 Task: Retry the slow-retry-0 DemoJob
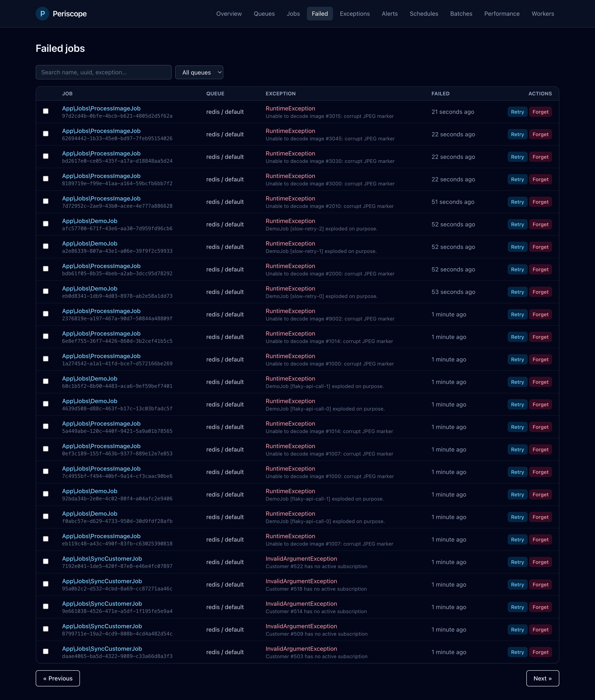point(517,292)
